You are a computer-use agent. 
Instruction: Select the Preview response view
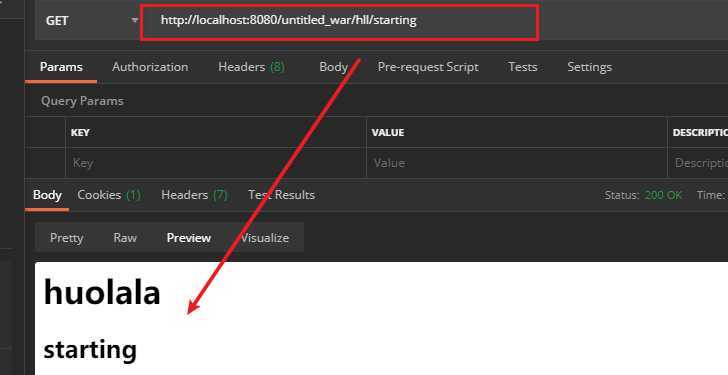[188, 238]
